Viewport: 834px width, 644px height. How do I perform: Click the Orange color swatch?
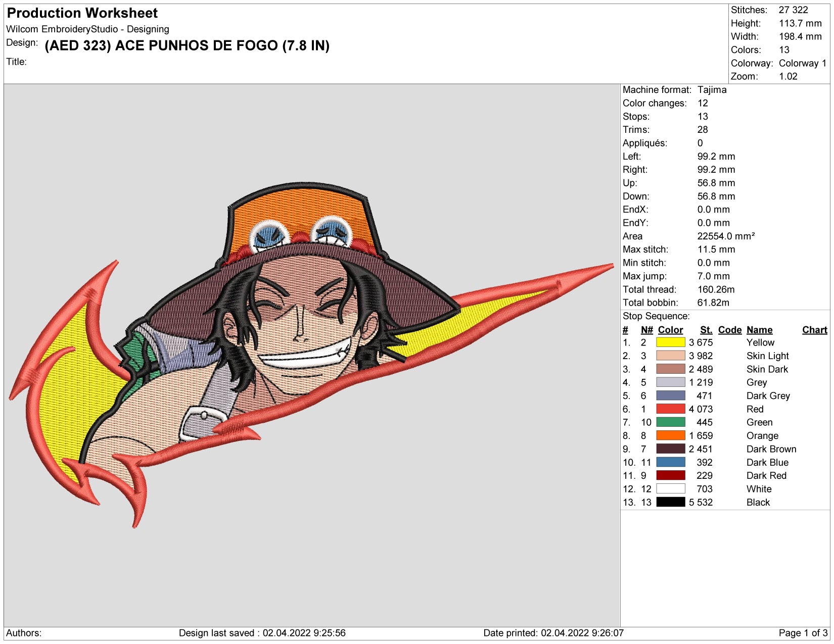(671, 435)
